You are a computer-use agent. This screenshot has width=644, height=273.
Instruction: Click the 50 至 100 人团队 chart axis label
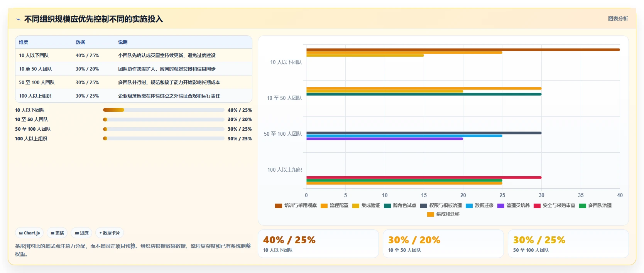click(283, 134)
